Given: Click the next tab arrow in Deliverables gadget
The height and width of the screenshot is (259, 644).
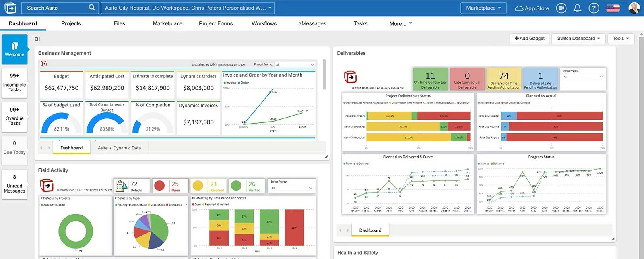Looking at the screenshot, I should 348,230.
